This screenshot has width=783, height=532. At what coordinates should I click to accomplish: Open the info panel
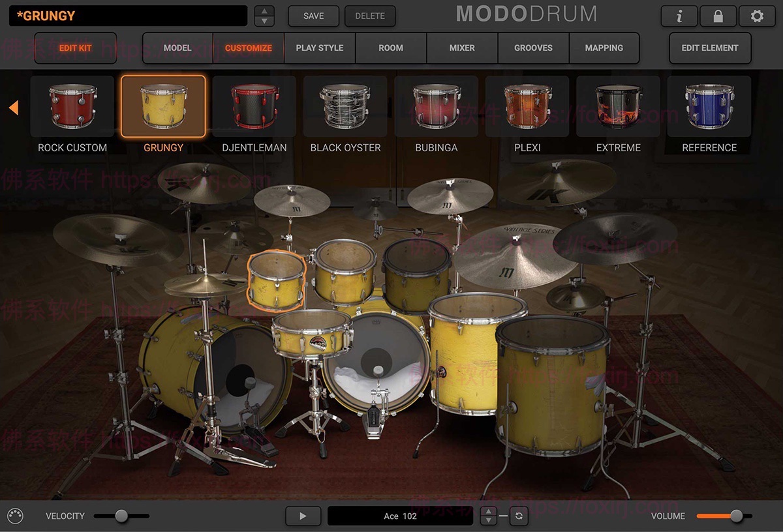tap(679, 16)
